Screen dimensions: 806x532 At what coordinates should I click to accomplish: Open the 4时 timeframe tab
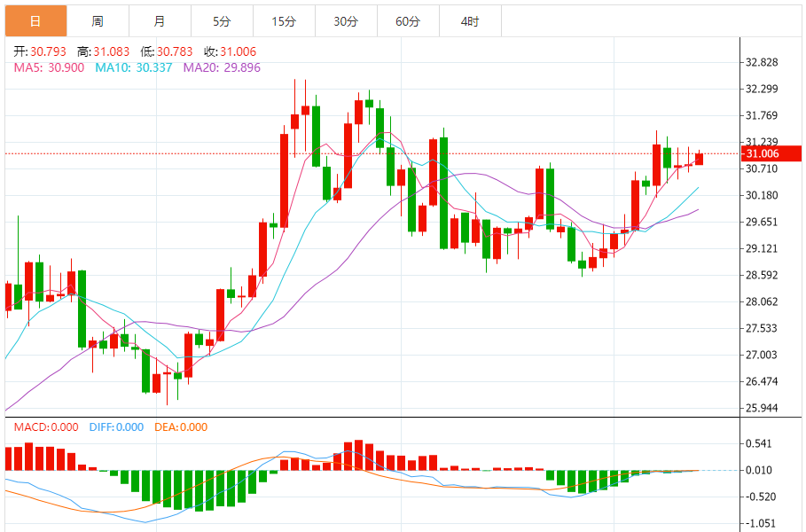470,21
